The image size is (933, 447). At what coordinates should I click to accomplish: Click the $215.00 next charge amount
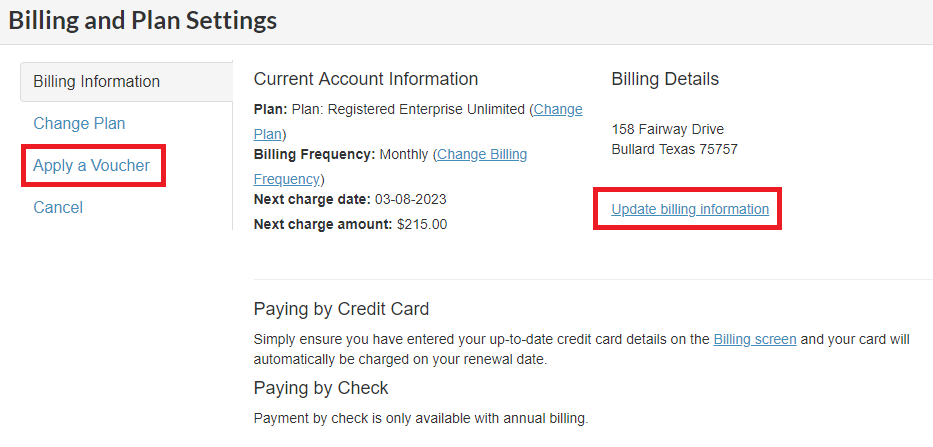pyautogui.click(x=422, y=224)
